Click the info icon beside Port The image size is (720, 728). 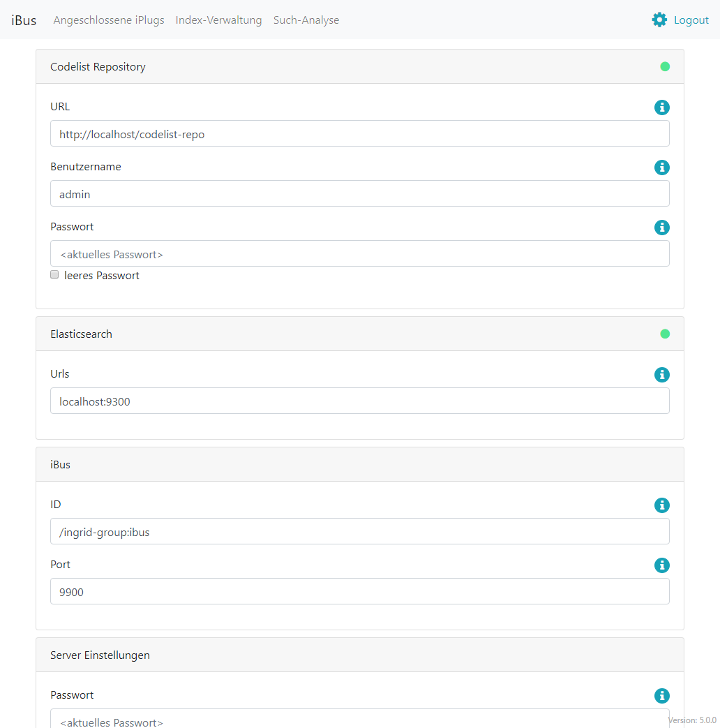pos(661,565)
